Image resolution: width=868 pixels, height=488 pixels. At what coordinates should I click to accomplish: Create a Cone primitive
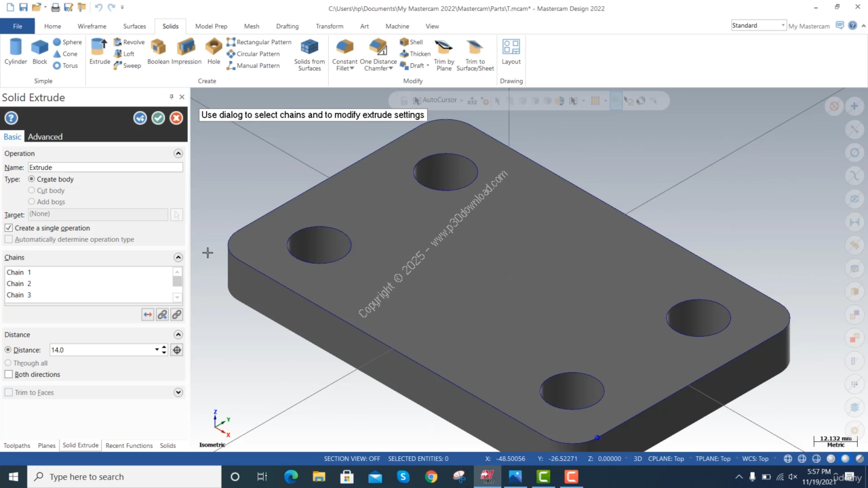tap(66, 54)
